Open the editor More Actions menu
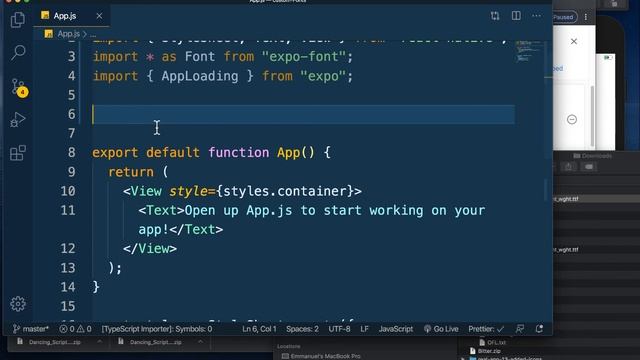Viewport: 640px width, 360px height. pos(536,16)
